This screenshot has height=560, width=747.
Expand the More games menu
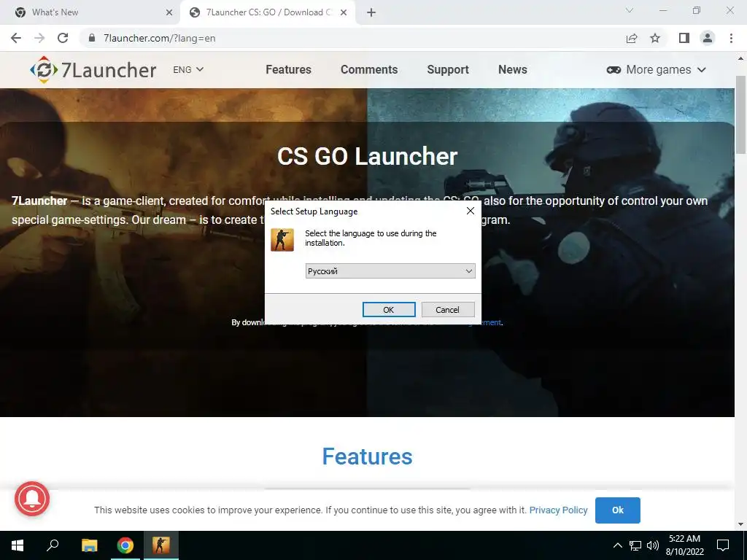tap(656, 69)
